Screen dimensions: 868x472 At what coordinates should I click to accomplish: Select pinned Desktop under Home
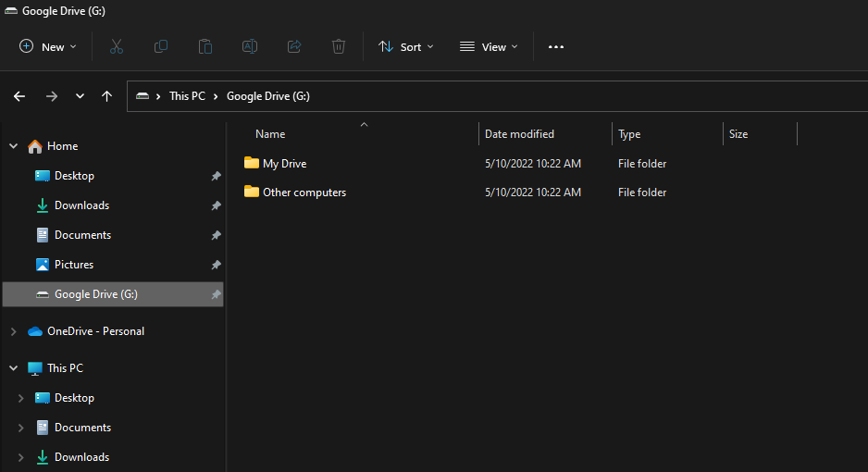[x=74, y=176]
